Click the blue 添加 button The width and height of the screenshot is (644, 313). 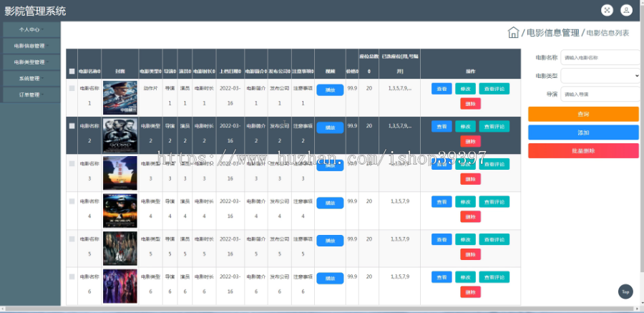pyautogui.click(x=583, y=133)
